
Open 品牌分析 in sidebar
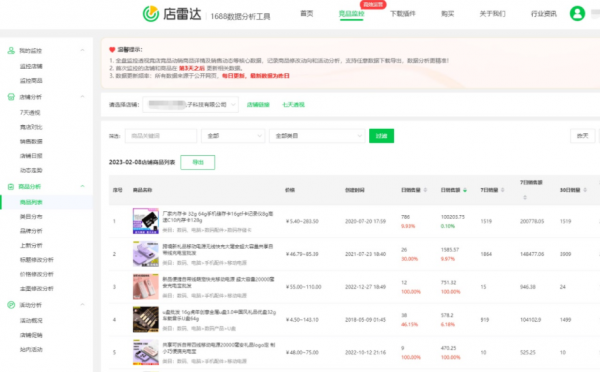[x=31, y=231]
